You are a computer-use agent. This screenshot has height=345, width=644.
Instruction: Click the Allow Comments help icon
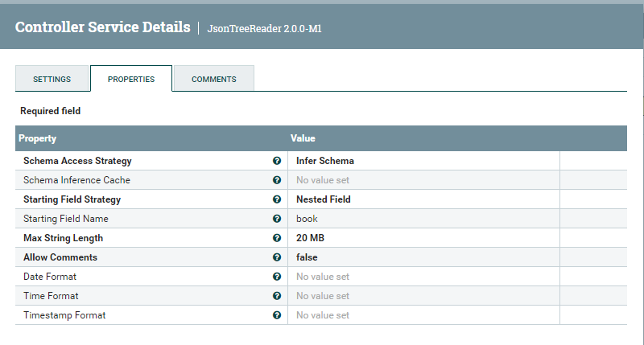[x=277, y=257]
